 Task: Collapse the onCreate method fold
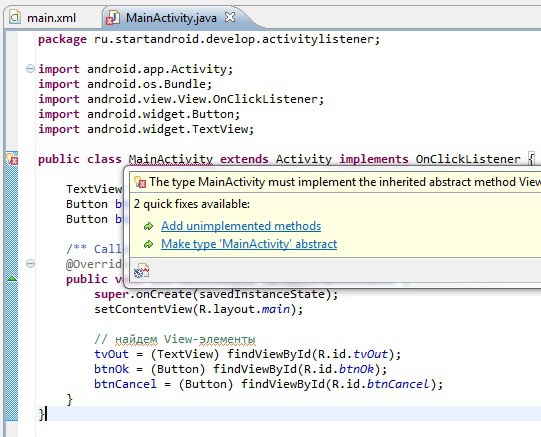point(30,264)
